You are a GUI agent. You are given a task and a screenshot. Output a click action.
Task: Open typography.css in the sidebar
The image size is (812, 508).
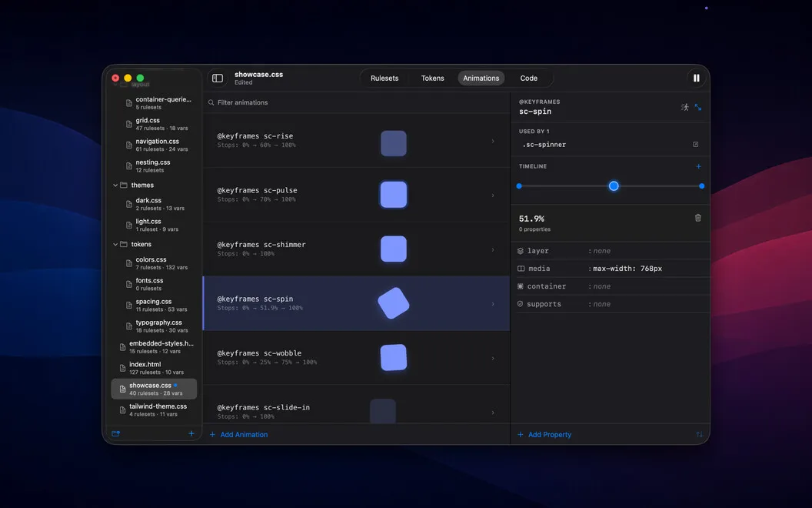(154, 326)
